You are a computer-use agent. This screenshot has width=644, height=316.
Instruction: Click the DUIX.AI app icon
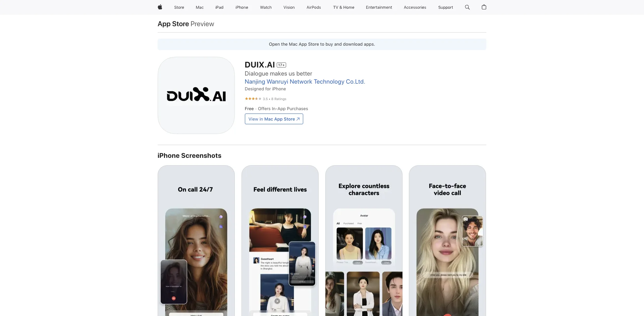pos(196,95)
